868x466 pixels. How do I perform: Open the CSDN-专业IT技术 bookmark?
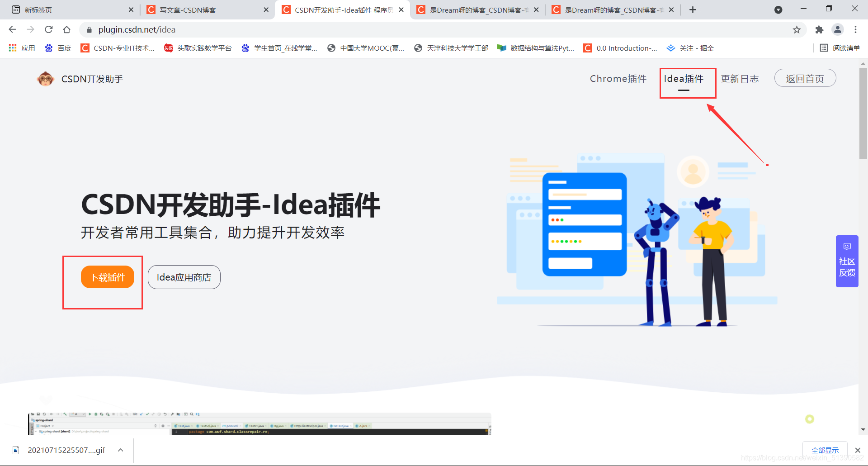118,48
